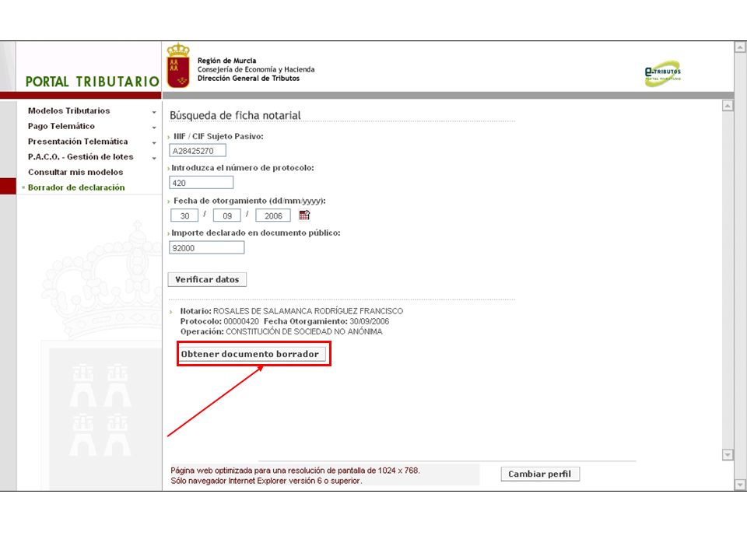The height and width of the screenshot is (560, 747).
Task: Go to Consultar mis modelos
Action: pos(75,172)
